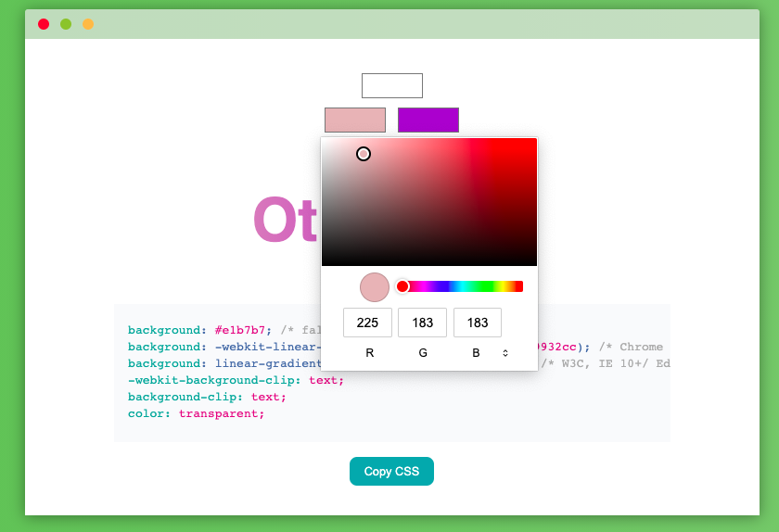Click the B label under the color fields
The width and height of the screenshot is (779, 532).
point(476,353)
